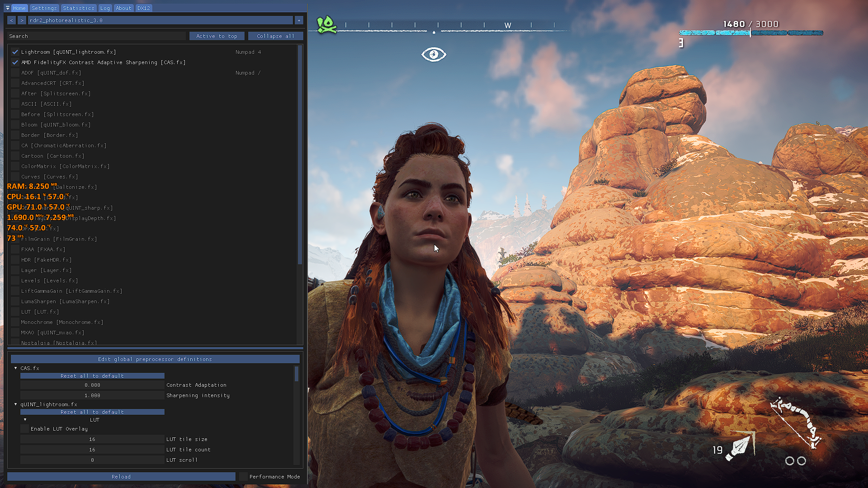Click the green campfire compass marker
Image resolution: width=868 pixels, height=488 pixels.
click(x=326, y=25)
